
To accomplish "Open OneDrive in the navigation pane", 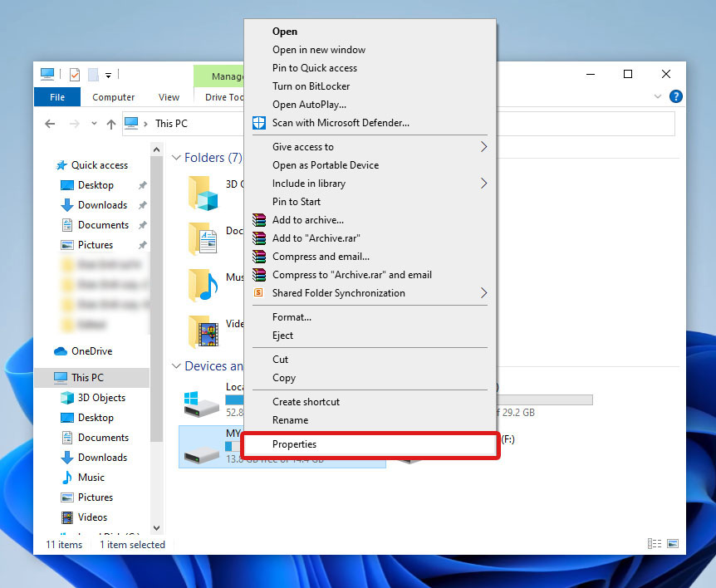I will tap(91, 351).
